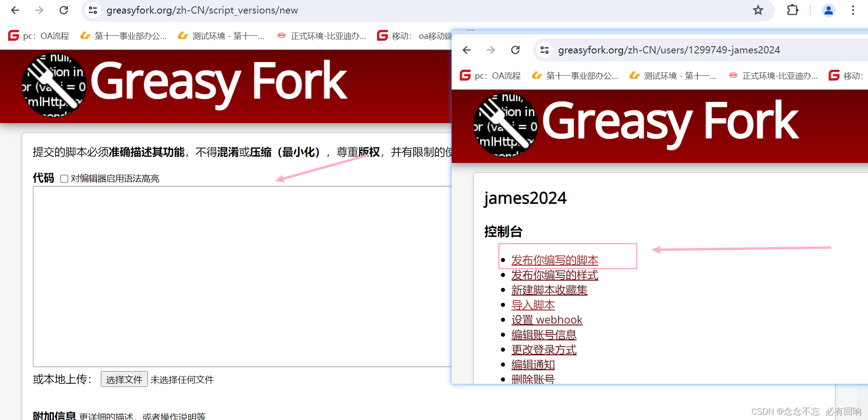Reload the james2024 user page
868x420 pixels.
pyautogui.click(x=515, y=50)
